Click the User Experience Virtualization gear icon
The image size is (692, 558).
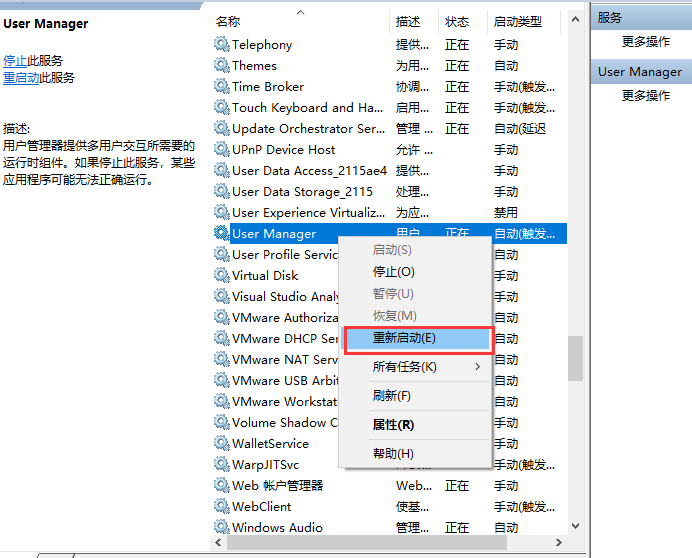tap(222, 212)
